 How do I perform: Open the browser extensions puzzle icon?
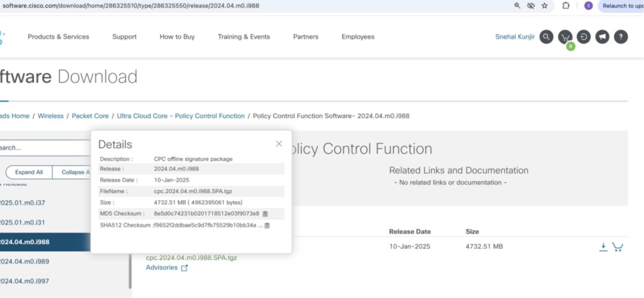click(x=566, y=6)
